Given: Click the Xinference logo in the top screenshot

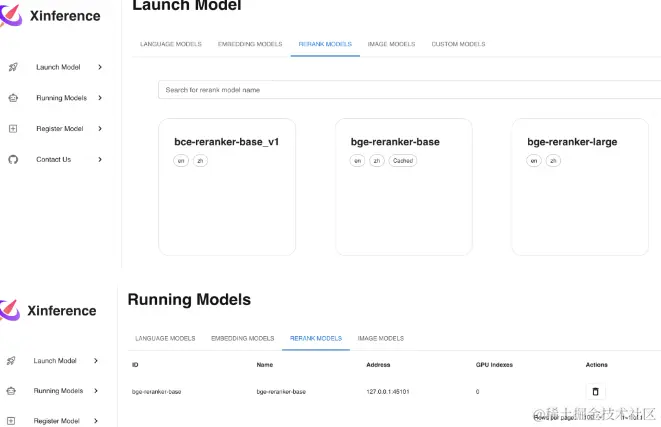Looking at the screenshot, I should pos(11,15).
